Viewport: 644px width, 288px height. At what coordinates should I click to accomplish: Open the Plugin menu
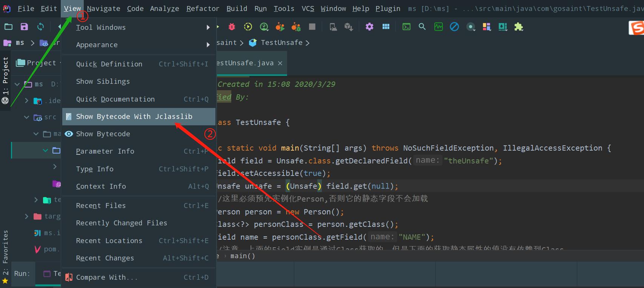coord(388,8)
